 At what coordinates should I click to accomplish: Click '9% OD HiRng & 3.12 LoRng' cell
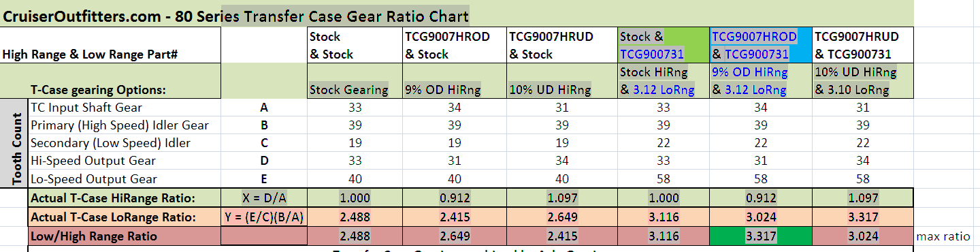pos(761,80)
